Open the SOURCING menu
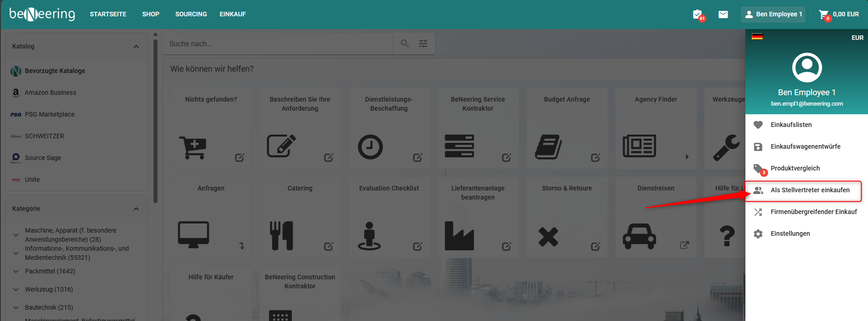 click(191, 15)
